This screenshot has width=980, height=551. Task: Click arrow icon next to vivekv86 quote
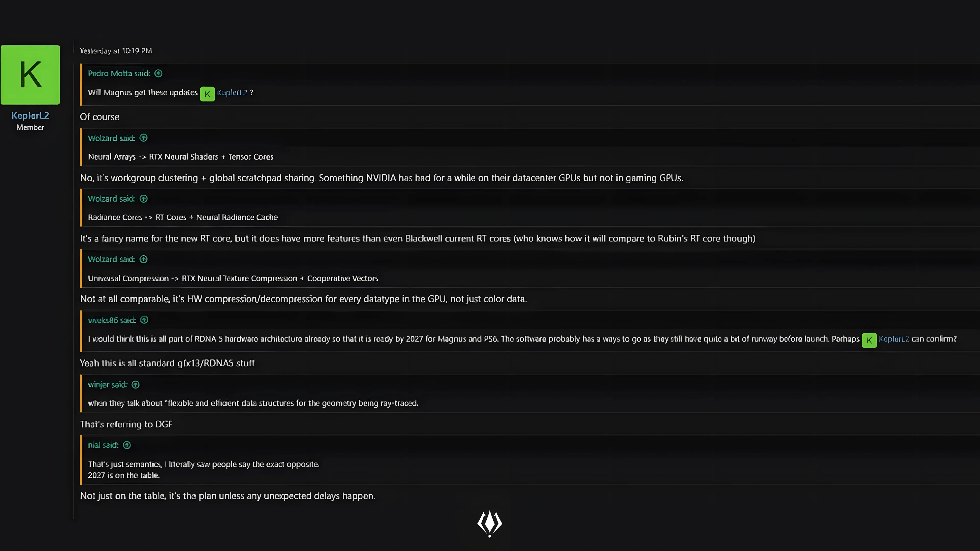(144, 320)
